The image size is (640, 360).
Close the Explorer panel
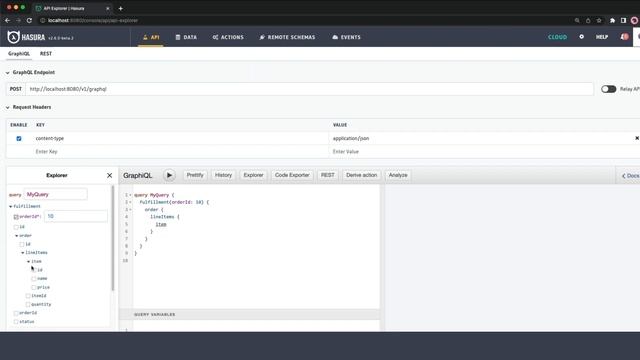pyautogui.click(x=109, y=175)
